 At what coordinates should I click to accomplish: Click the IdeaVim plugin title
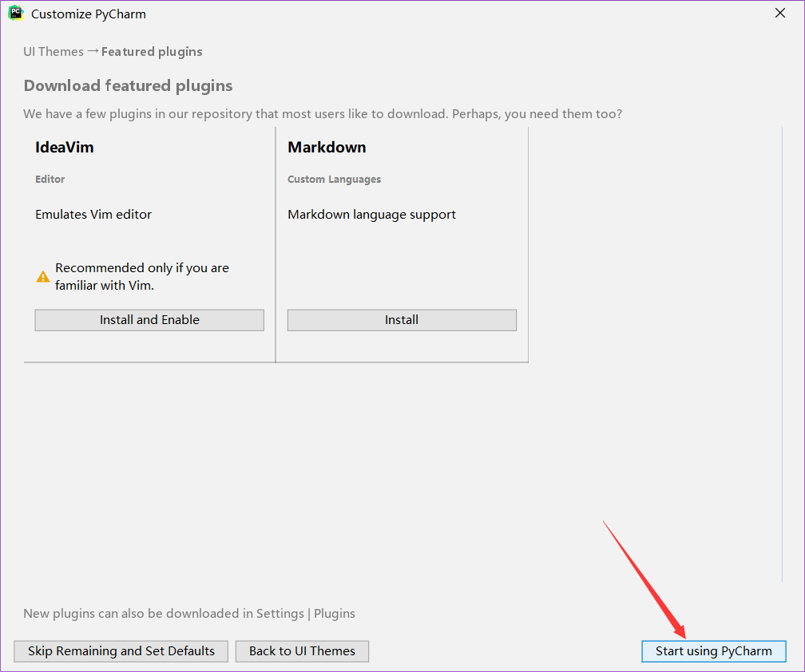click(65, 147)
